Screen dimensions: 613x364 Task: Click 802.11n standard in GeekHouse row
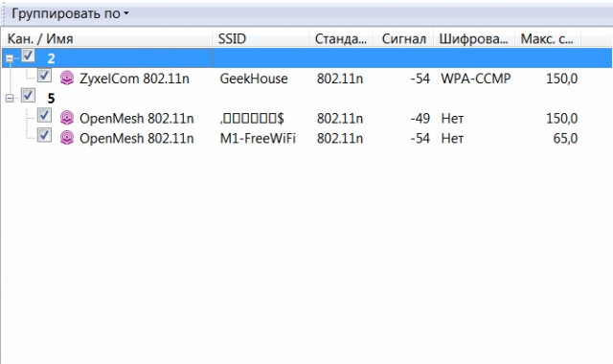[340, 79]
